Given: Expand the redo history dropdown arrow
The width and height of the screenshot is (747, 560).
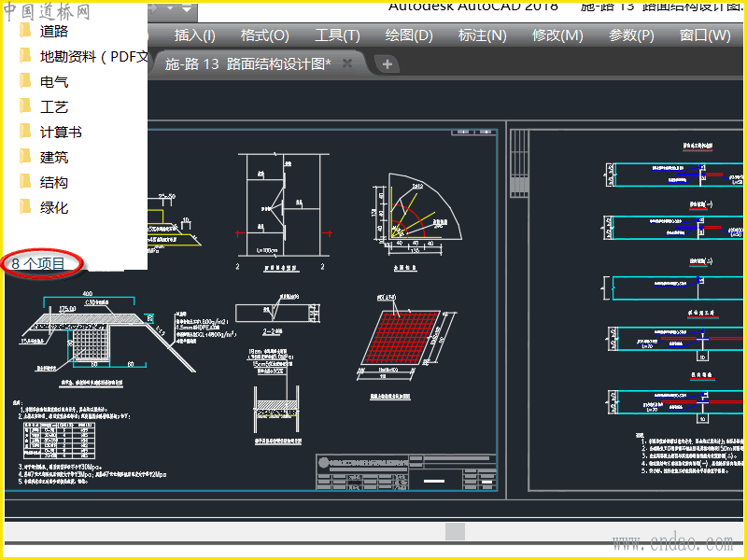Looking at the screenshot, I should pyautogui.click(x=170, y=8).
